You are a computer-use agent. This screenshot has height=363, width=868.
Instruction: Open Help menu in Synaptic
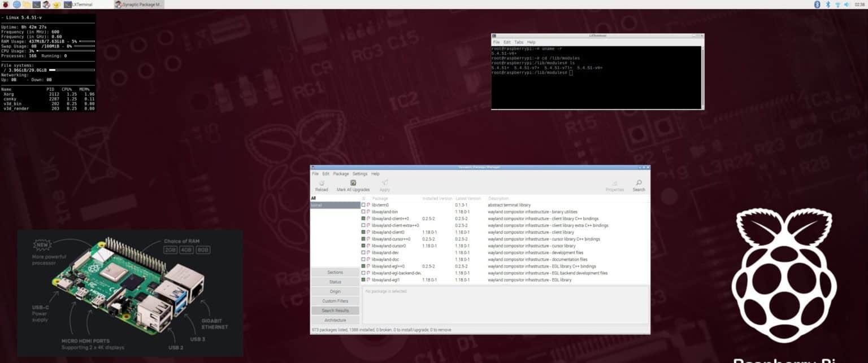point(375,174)
